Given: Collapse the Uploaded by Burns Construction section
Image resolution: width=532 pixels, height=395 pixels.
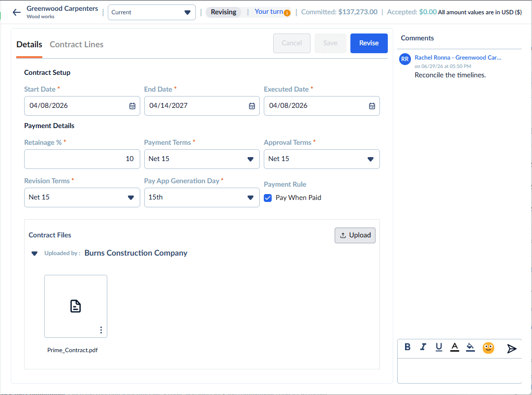Looking at the screenshot, I should click(34, 253).
